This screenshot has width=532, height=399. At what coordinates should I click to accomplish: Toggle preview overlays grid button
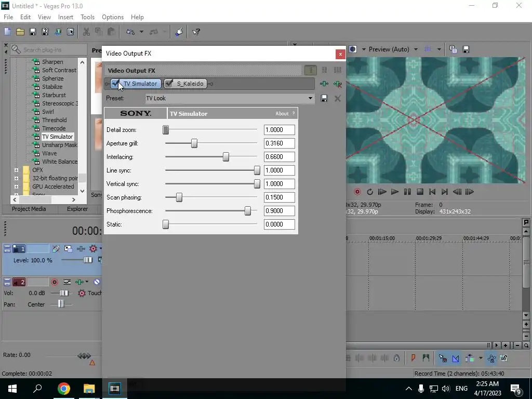click(x=428, y=49)
